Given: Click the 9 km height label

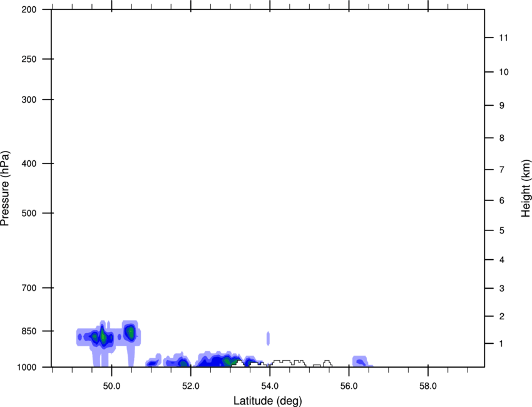Looking at the screenshot, I should pos(501,106).
